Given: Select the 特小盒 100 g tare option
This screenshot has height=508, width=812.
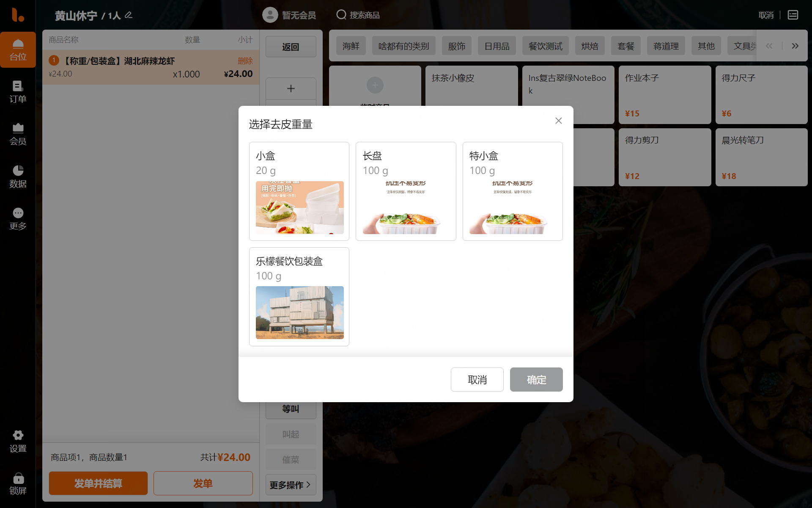Looking at the screenshot, I should 512,191.
